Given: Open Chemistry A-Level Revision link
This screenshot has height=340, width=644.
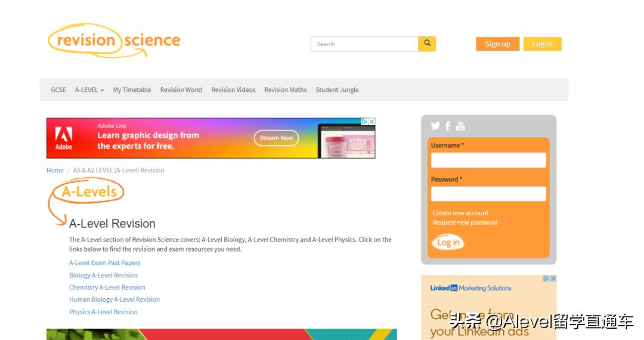Looking at the screenshot, I should tap(107, 288).
